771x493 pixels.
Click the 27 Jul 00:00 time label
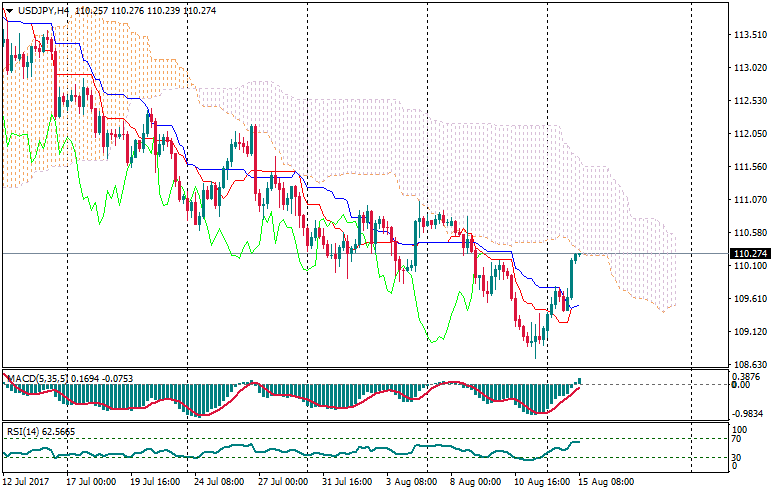click(x=284, y=482)
